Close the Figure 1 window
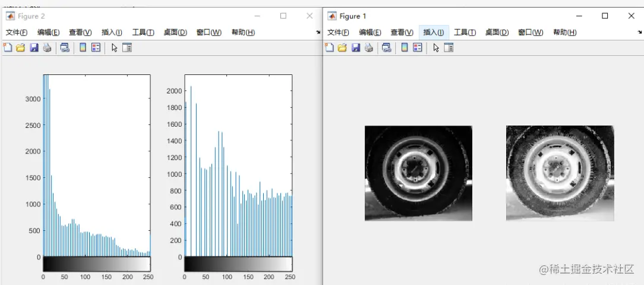 pyautogui.click(x=632, y=16)
